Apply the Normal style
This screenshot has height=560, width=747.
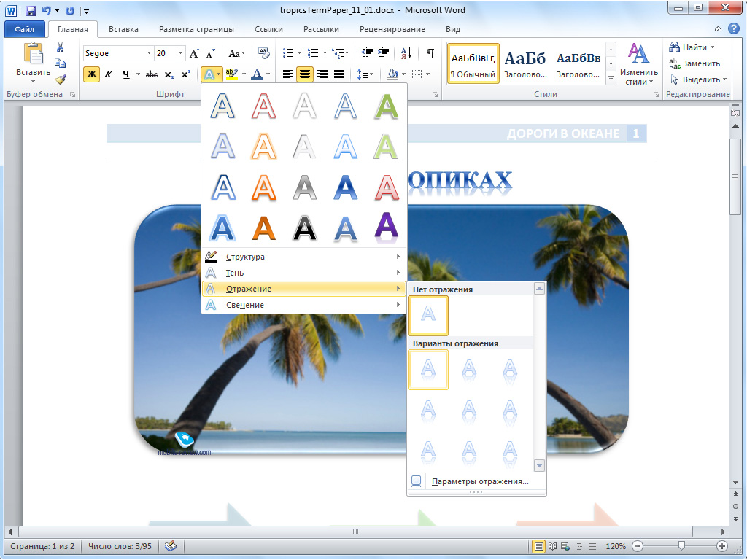pos(473,64)
